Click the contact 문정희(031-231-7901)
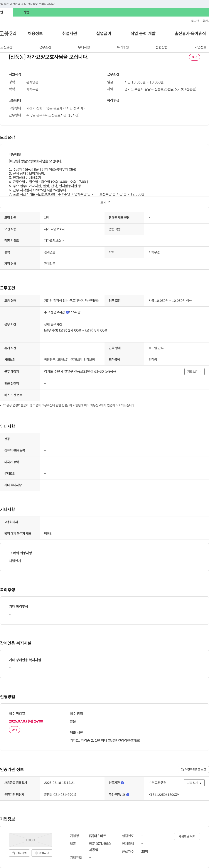 click(x=60, y=795)
